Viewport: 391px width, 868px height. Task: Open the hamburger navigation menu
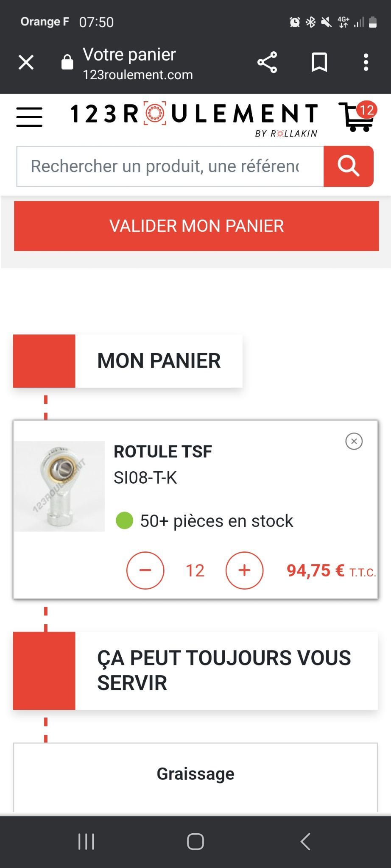click(x=29, y=117)
